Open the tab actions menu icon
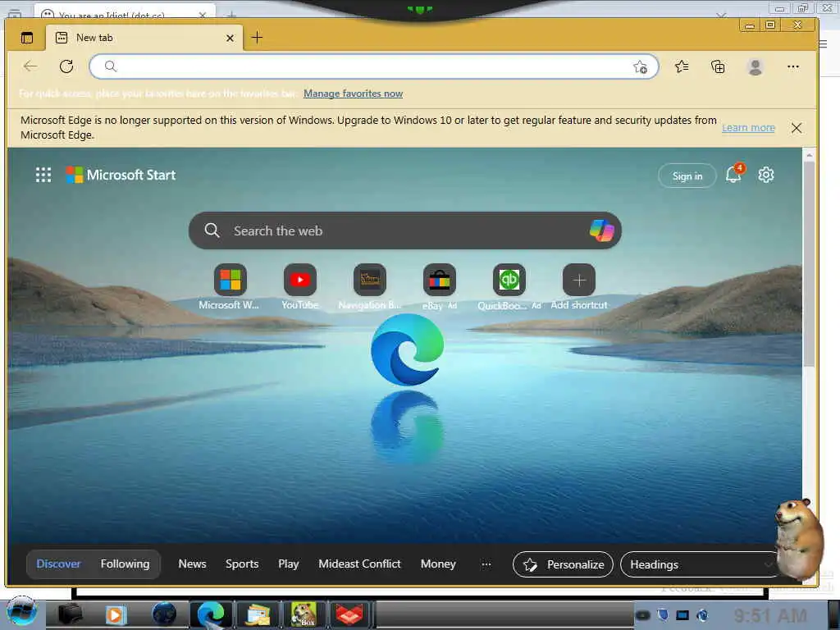 click(x=27, y=38)
